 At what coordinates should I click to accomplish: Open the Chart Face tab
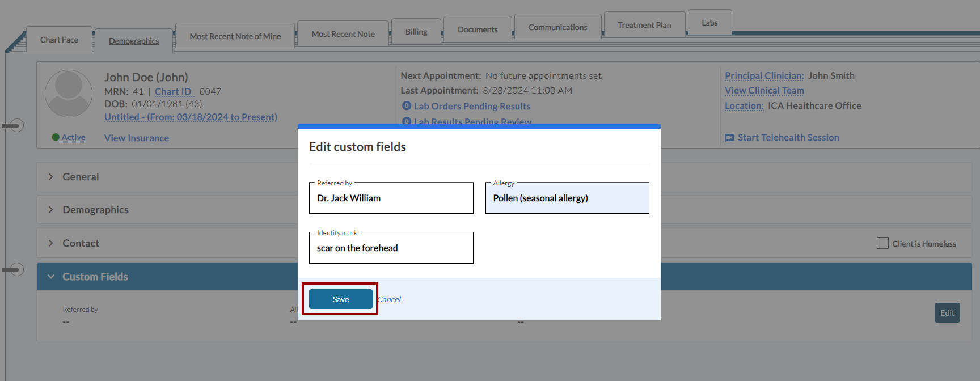click(59, 40)
